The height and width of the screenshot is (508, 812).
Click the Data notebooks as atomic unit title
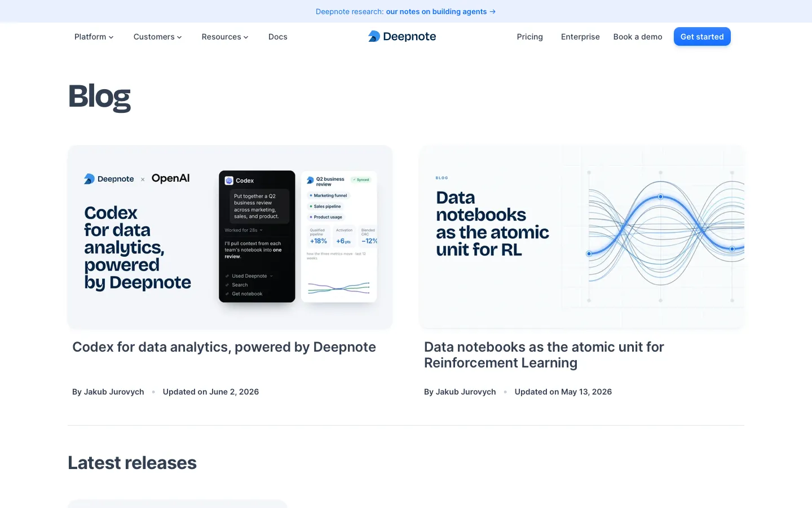pyautogui.click(x=544, y=355)
